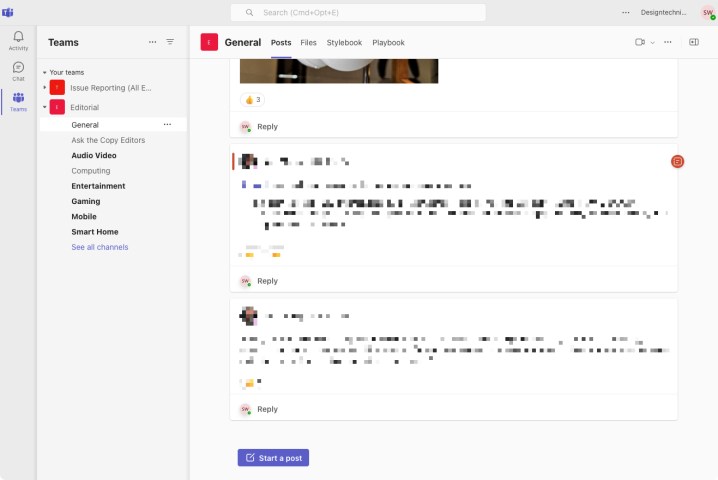Click the Microsoft Teams logo icon
This screenshot has height=480, width=718.
[x=8, y=12]
